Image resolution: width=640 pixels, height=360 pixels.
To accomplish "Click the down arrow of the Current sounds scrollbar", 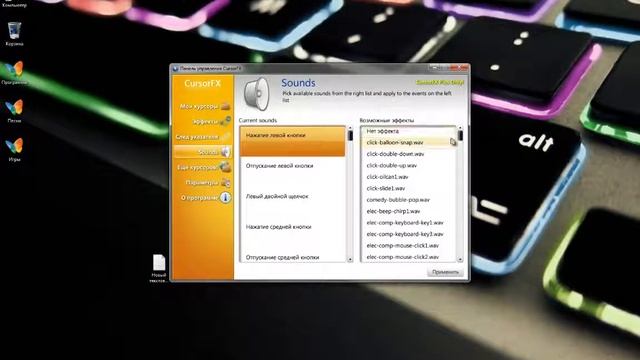I will click(350, 259).
